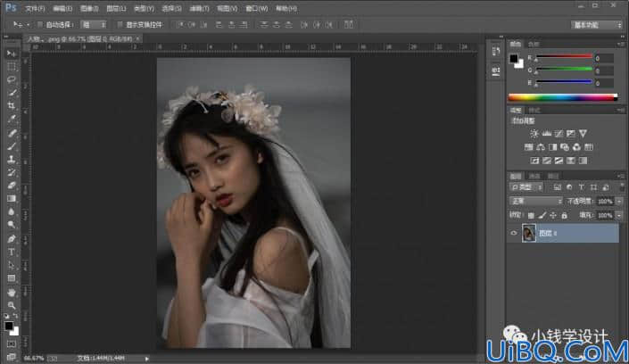Open the fill slider dropdown arrow
The width and height of the screenshot is (629, 364).
(x=619, y=216)
